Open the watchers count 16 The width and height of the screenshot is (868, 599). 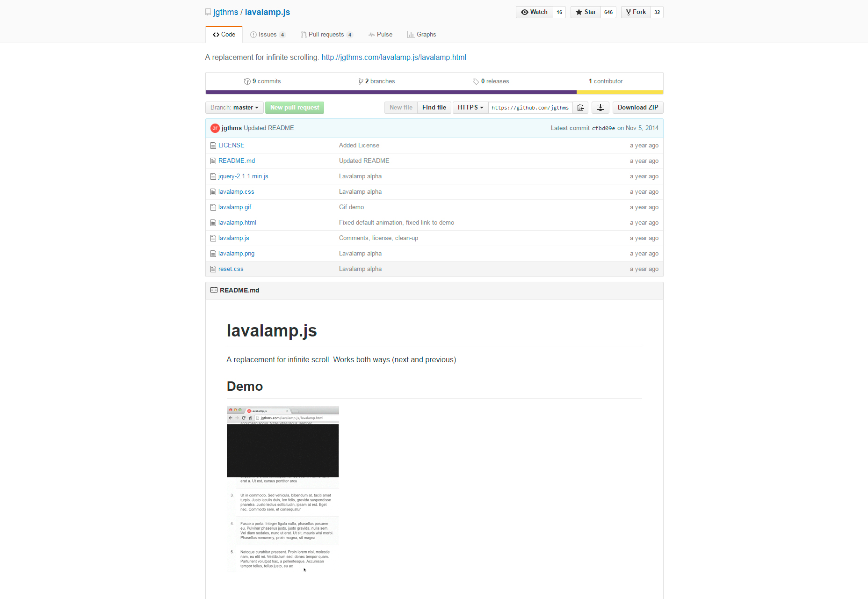point(559,12)
